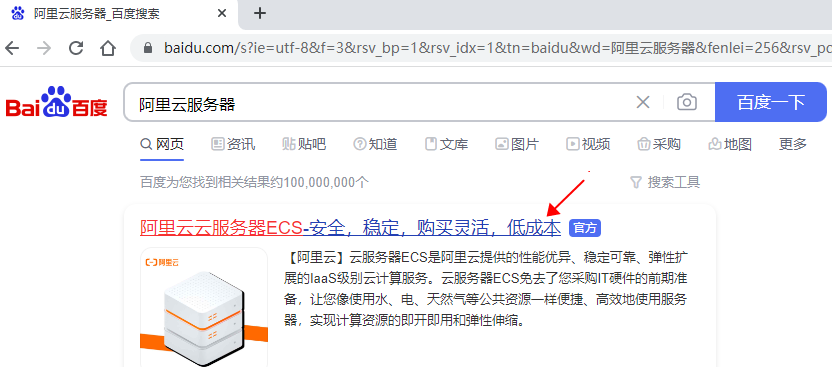Reload the page with refresh icon

[76, 48]
